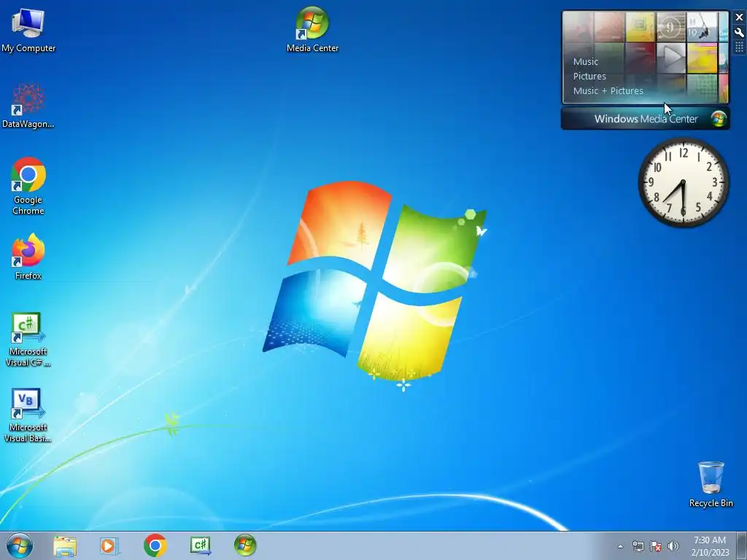The width and height of the screenshot is (747, 560).
Task: Open the volume speaker tray icon
Action: [x=673, y=546]
